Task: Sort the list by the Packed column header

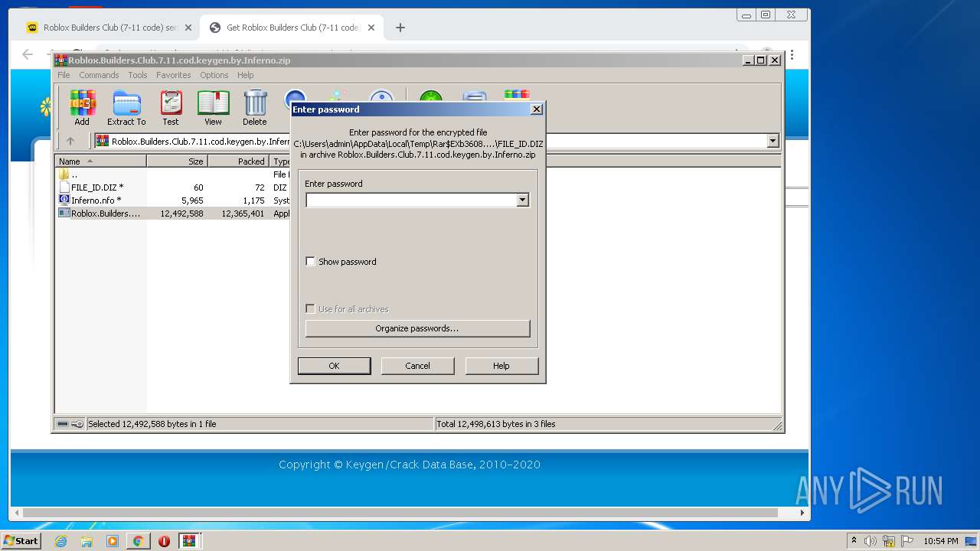Action: pos(238,161)
